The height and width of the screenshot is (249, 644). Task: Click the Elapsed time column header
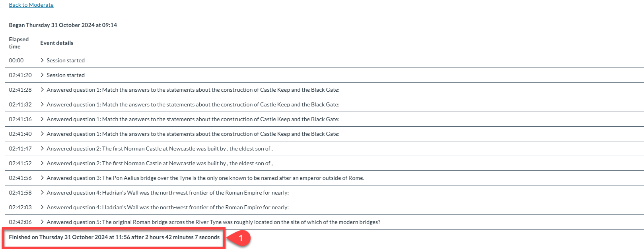19,43
